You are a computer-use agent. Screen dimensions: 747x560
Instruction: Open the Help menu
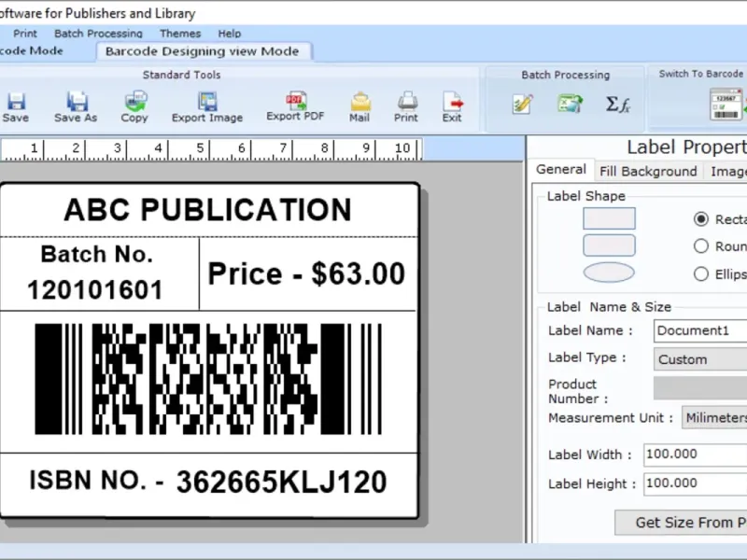pyautogui.click(x=230, y=34)
